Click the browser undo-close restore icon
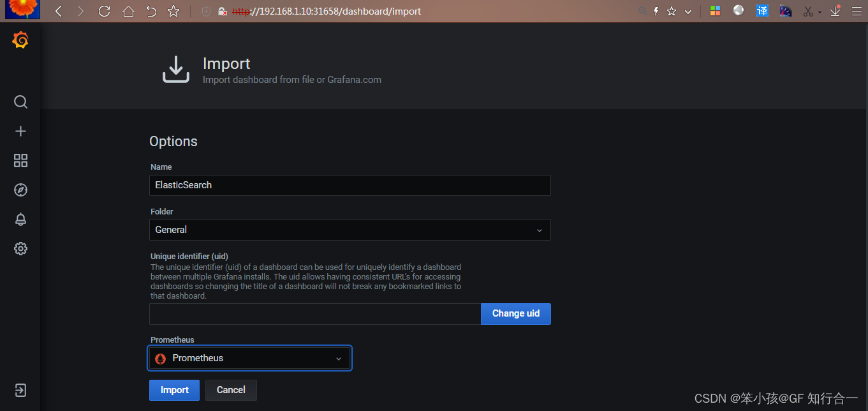The width and height of the screenshot is (868, 411). pos(151,11)
